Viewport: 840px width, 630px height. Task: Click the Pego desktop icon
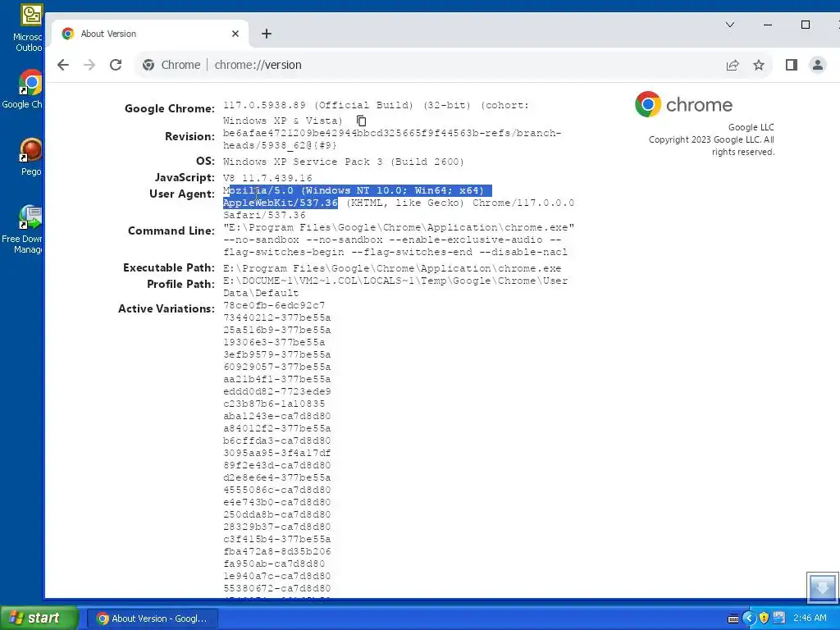click(30, 157)
